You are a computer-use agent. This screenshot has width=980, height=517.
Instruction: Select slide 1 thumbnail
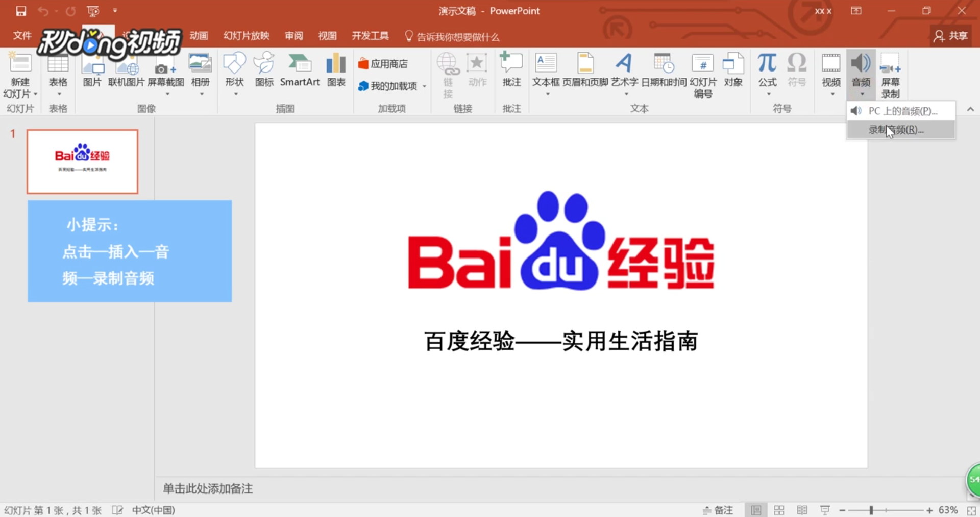83,161
